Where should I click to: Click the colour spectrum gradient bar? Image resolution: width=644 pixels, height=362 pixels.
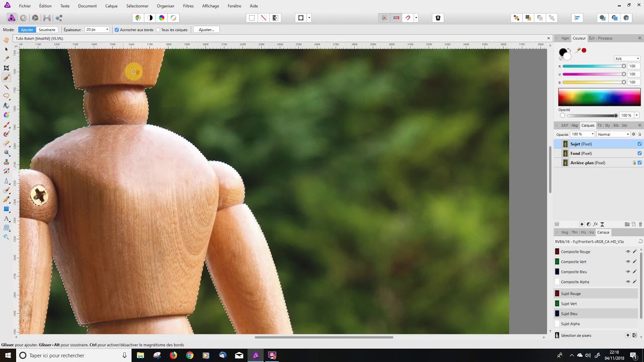pyautogui.click(x=599, y=97)
